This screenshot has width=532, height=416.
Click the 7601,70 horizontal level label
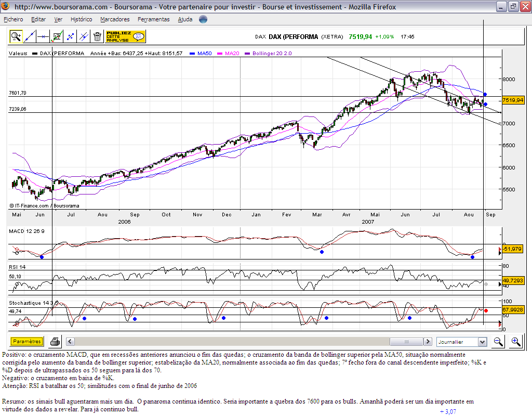pyautogui.click(x=17, y=93)
